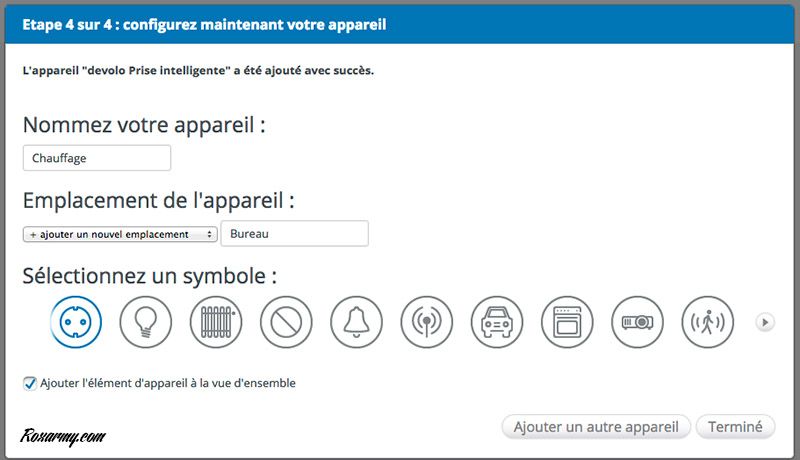Choose the oven symbol
Image resolution: width=800 pixels, height=460 pixels.
point(567,322)
